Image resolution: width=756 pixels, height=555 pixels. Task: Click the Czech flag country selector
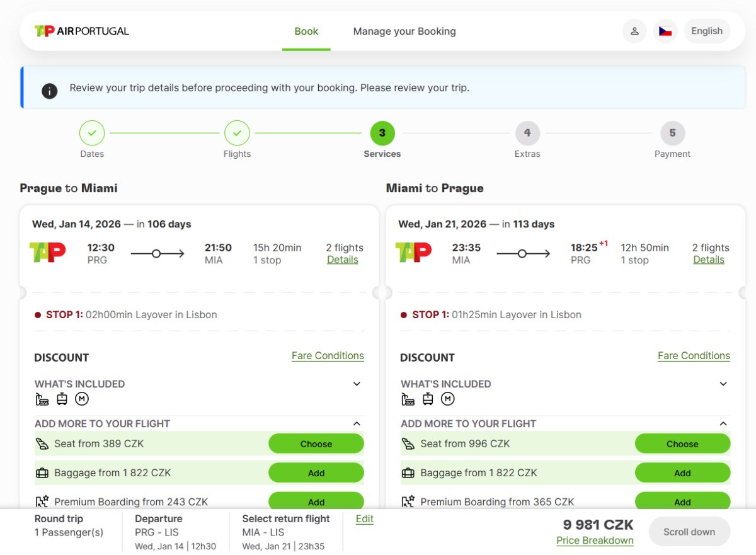pos(665,31)
